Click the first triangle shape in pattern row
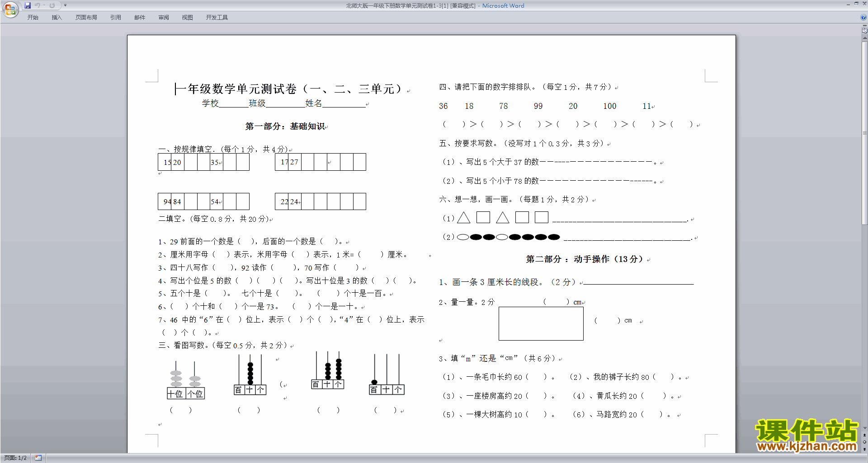 pos(464,218)
